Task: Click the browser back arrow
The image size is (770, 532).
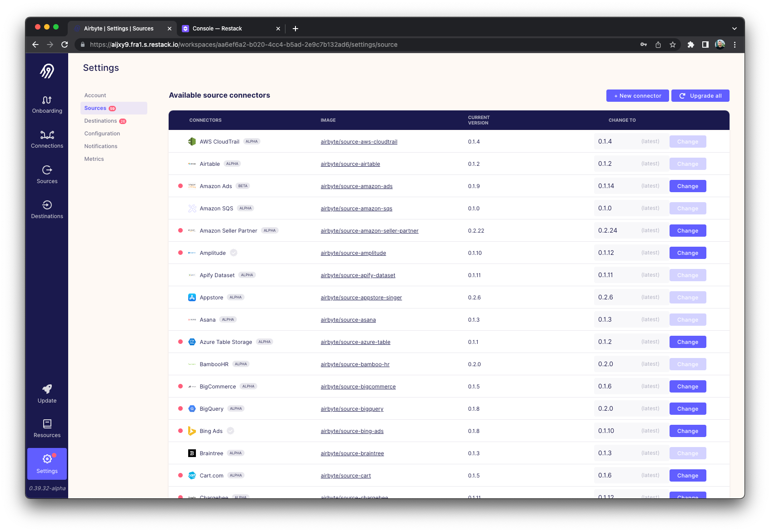Action: coord(35,45)
